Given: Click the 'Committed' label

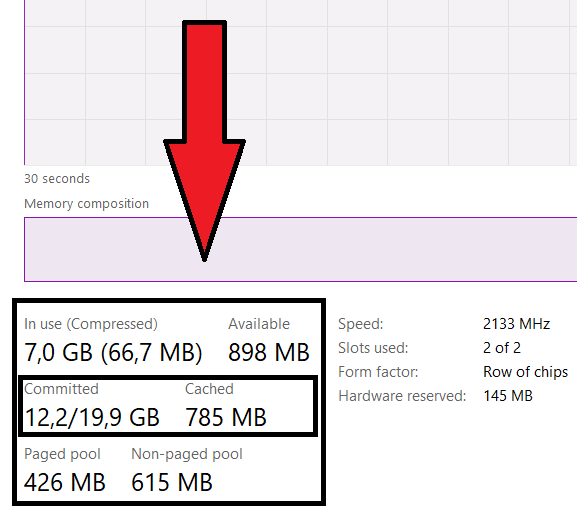Looking at the screenshot, I should pos(61,389).
